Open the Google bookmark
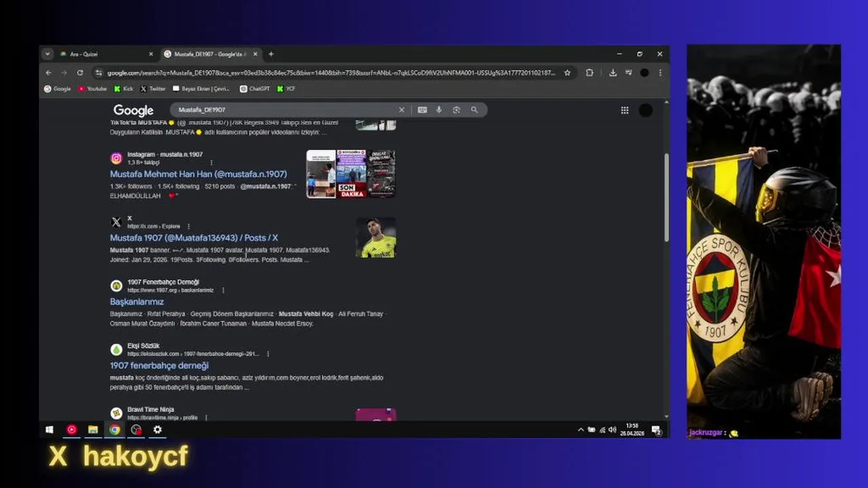Image resolution: width=868 pixels, height=488 pixels. [57, 89]
